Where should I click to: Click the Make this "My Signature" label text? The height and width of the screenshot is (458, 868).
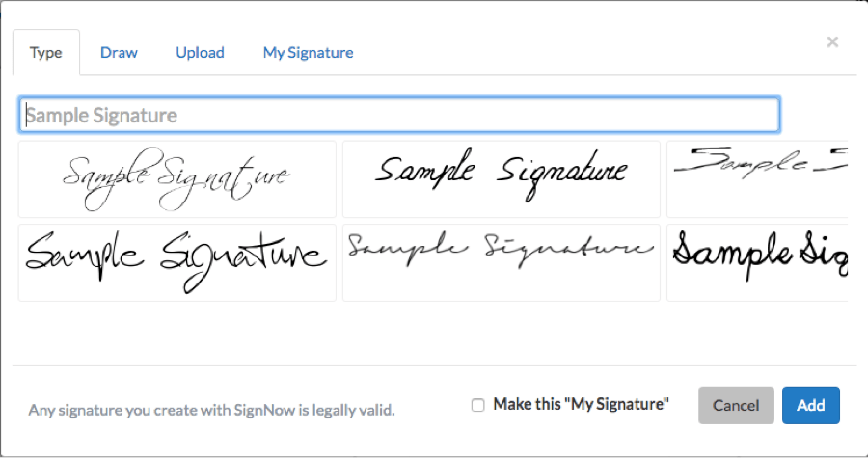(x=581, y=405)
